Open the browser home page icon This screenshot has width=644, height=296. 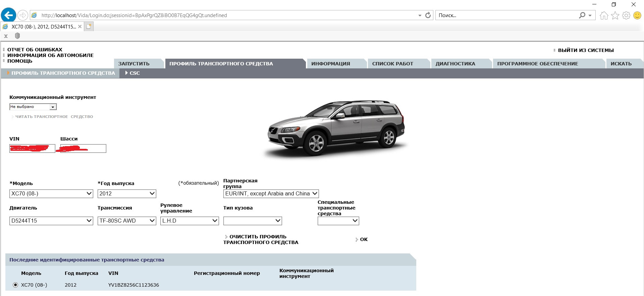604,15
